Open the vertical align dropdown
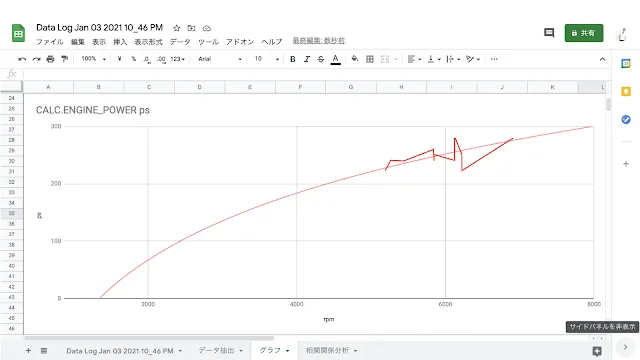Image resolution: width=640 pixels, height=360 pixels. (434, 59)
